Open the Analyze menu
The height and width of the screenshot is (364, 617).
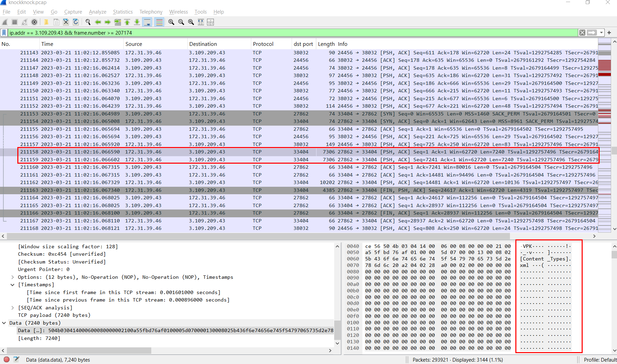[x=98, y=12]
